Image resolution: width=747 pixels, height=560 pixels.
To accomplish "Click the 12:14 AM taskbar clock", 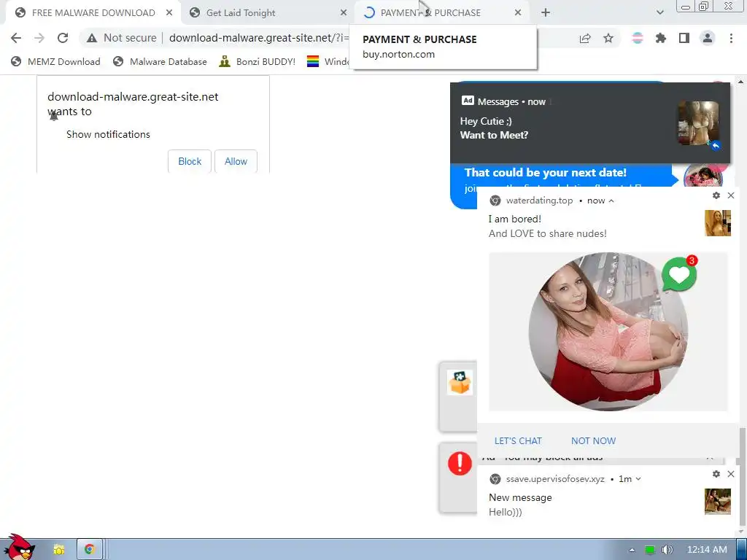I will [707, 550].
